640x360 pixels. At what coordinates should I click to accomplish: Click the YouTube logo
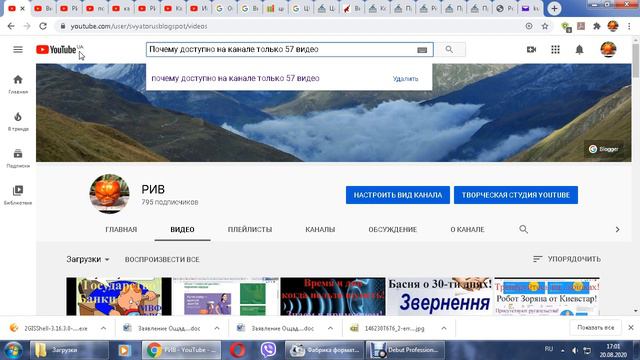click(56, 49)
